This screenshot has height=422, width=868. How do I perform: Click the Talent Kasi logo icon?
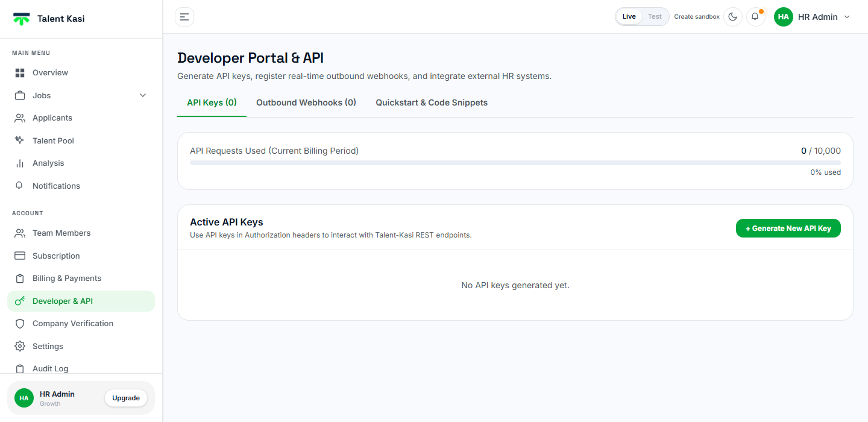coord(22,19)
